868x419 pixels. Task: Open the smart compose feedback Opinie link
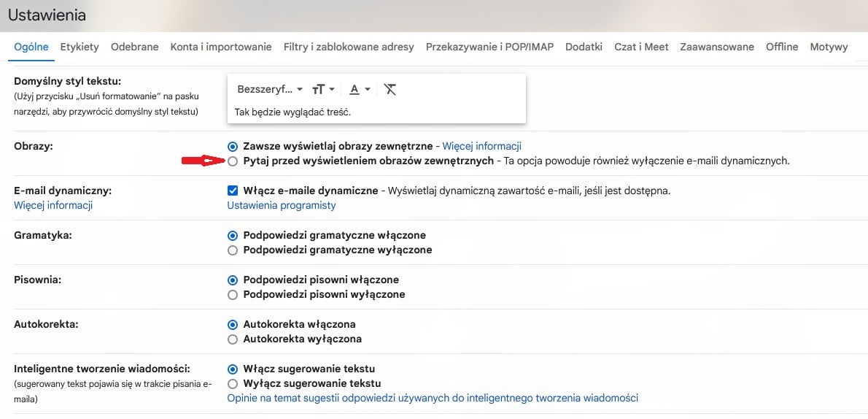coord(433,398)
